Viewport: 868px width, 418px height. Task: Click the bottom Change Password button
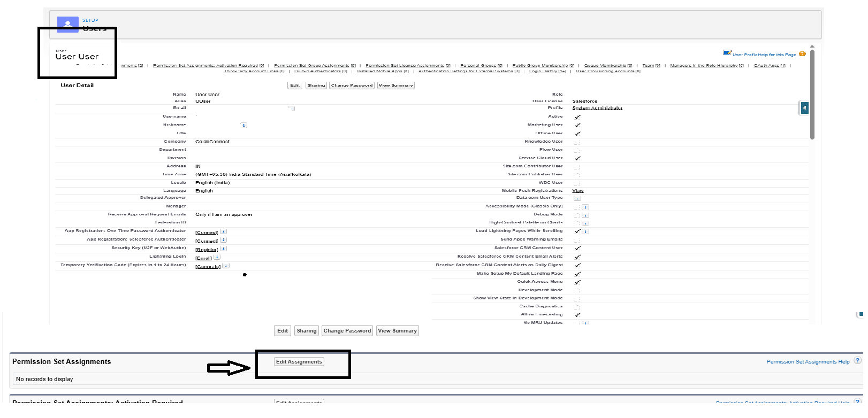[347, 331]
